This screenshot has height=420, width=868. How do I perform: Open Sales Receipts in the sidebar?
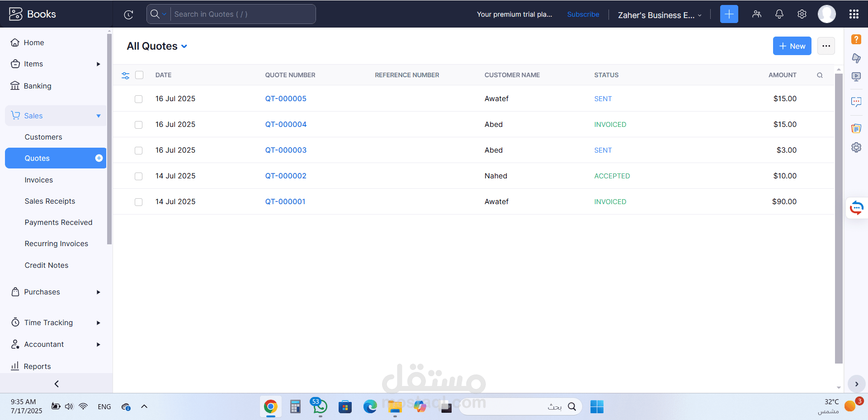(x=50, y=201)
